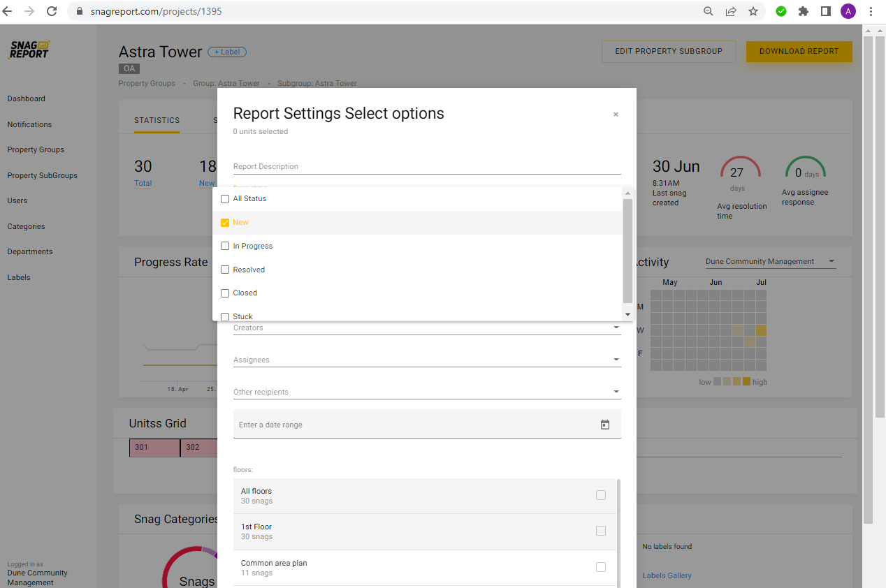The height and width of the screenshot is (588, 886).
Task: Go to Property SubGroups in sidebar
Action: [x=42, y=175]
